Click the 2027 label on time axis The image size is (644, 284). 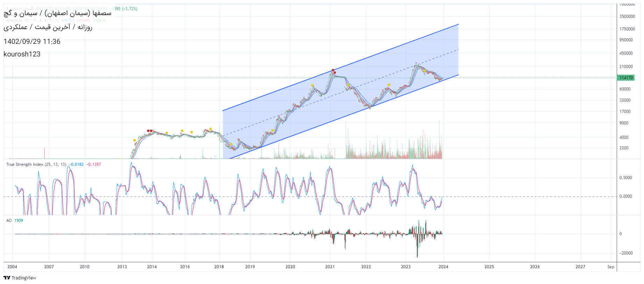[580, 267]
